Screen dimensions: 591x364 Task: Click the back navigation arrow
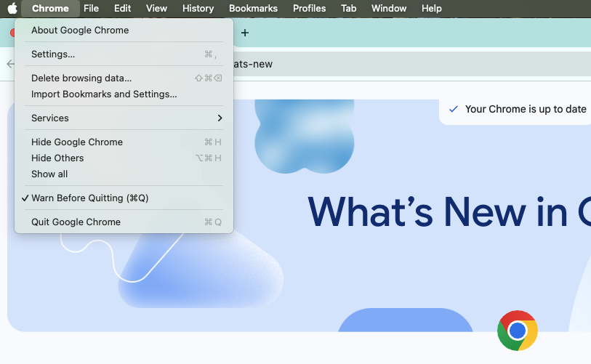point(11,64)
